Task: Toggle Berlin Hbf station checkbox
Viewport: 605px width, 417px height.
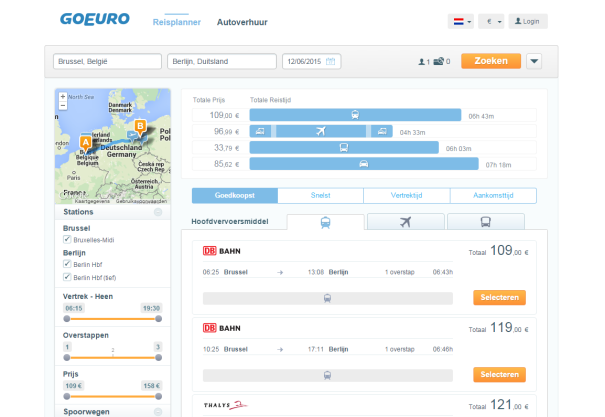Action: [x=67, y=264]
